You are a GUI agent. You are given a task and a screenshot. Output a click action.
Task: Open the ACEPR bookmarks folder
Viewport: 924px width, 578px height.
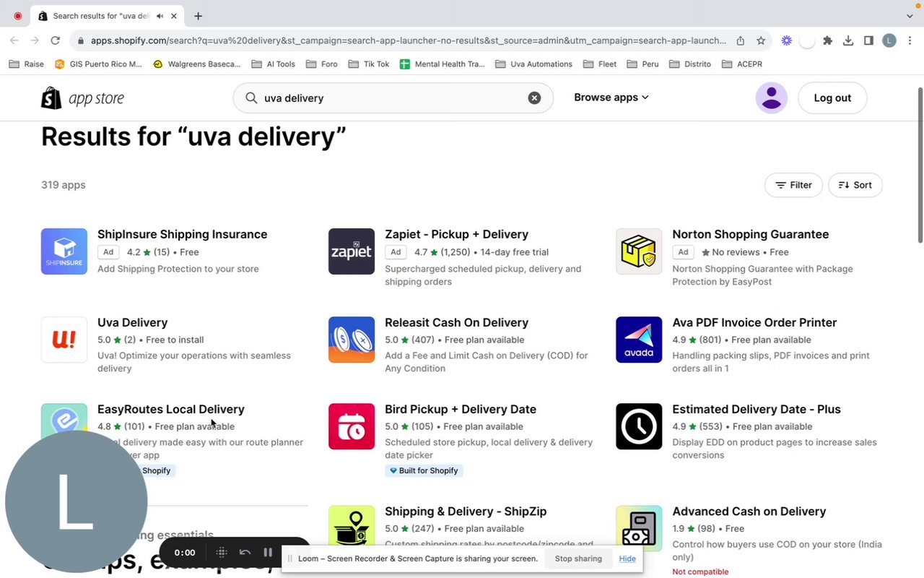click(741, 64)
